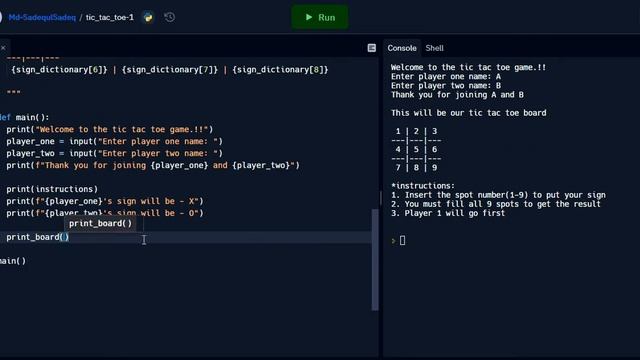Click the green Run button
Viewport: 640px width, 360px height.
(320, 17)
